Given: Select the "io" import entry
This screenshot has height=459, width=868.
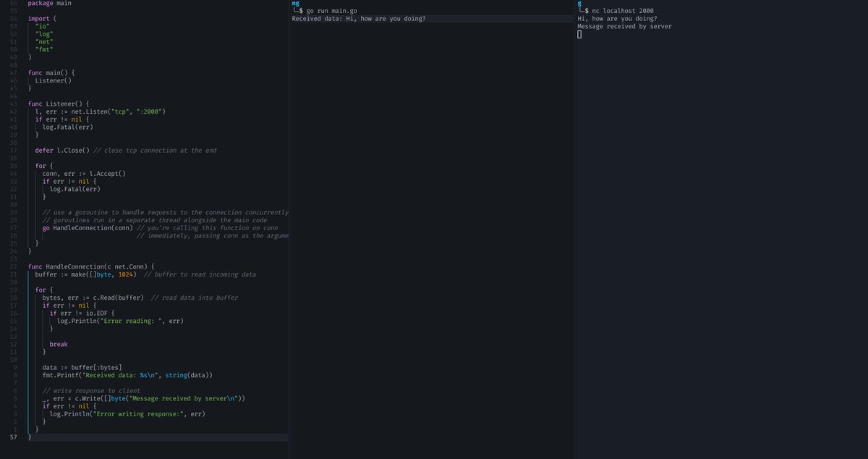Looking at the screenshot, I should pyautogui.click(x=42, y=27).
